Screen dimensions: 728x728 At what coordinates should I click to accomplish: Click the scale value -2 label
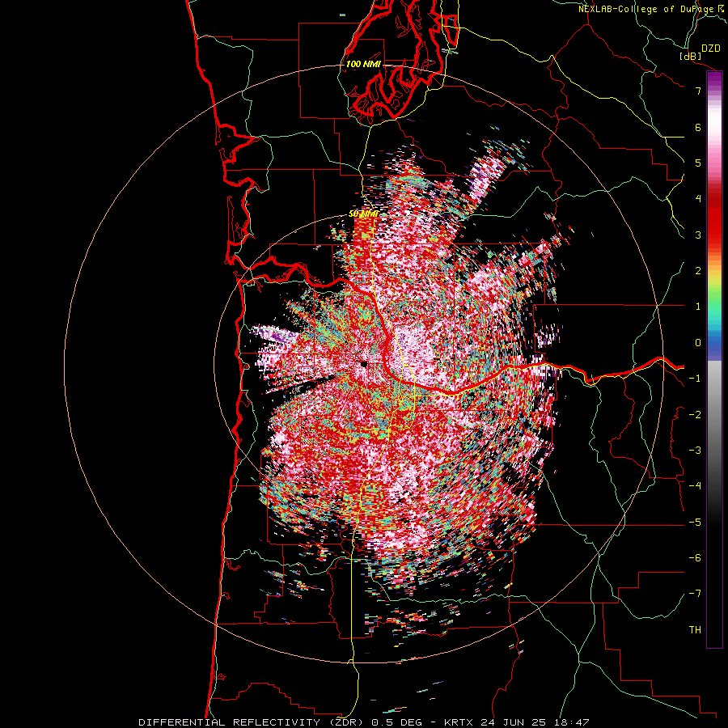coord(695,414)
